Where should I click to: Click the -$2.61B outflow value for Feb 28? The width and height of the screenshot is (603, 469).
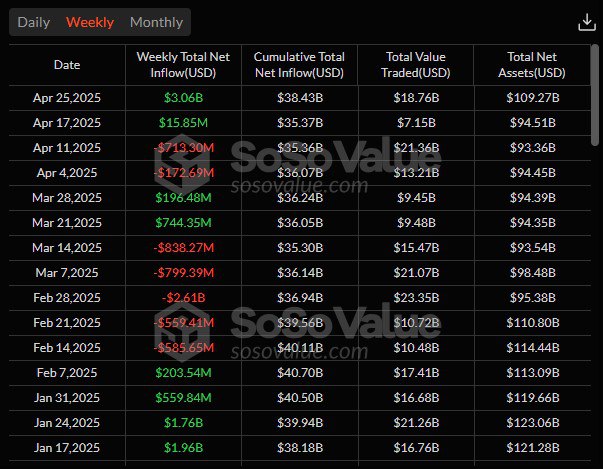[x=183, y=298]
